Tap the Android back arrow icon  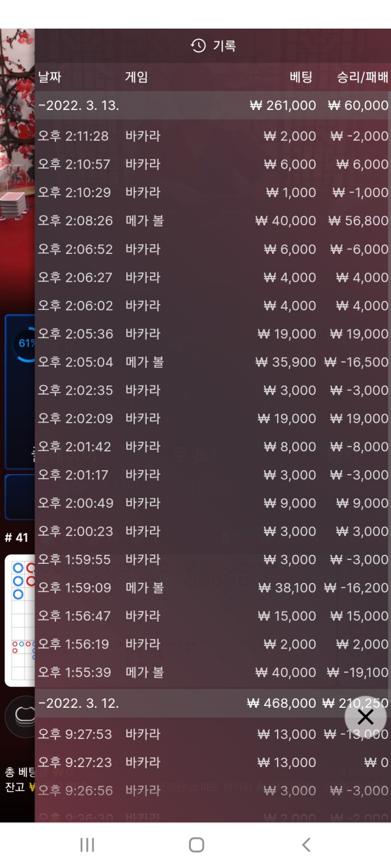click(x=306, y=845)
